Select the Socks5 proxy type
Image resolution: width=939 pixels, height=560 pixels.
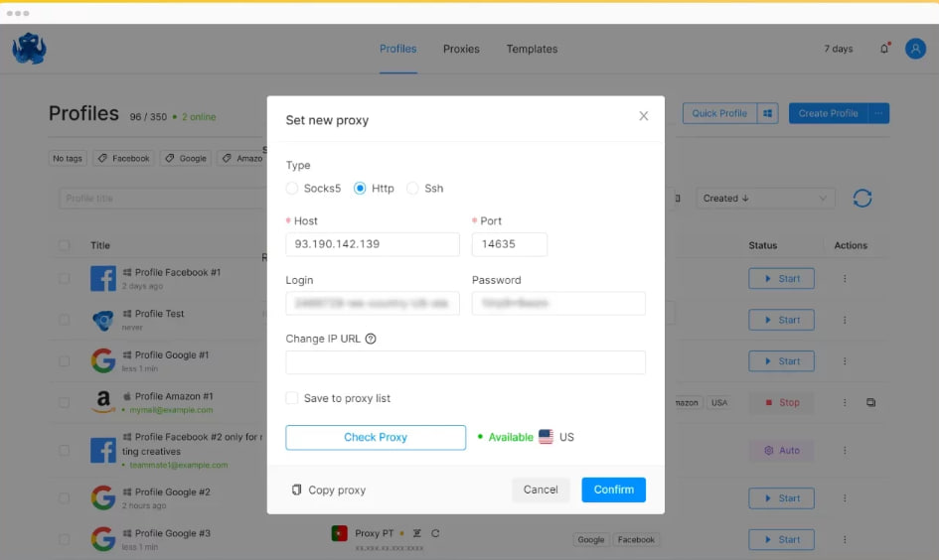(292, 189)
